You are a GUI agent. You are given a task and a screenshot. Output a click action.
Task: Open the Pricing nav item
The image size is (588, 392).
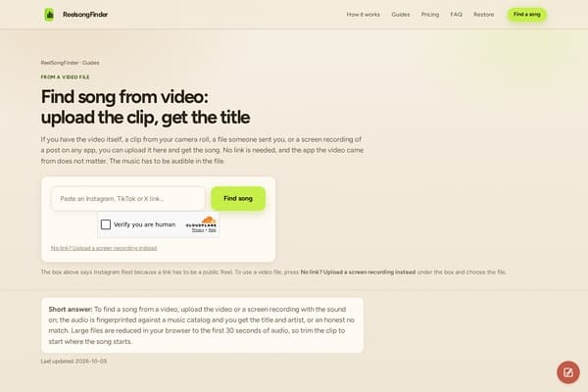click(430, 15)
